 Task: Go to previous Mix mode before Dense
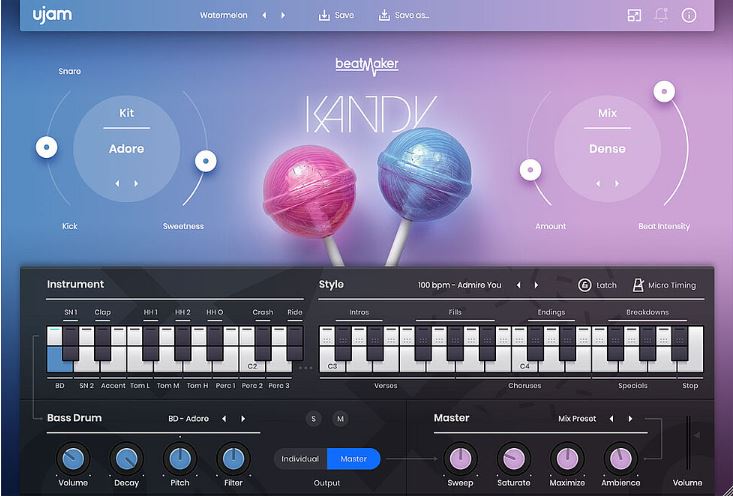click(x=598, y=184)
